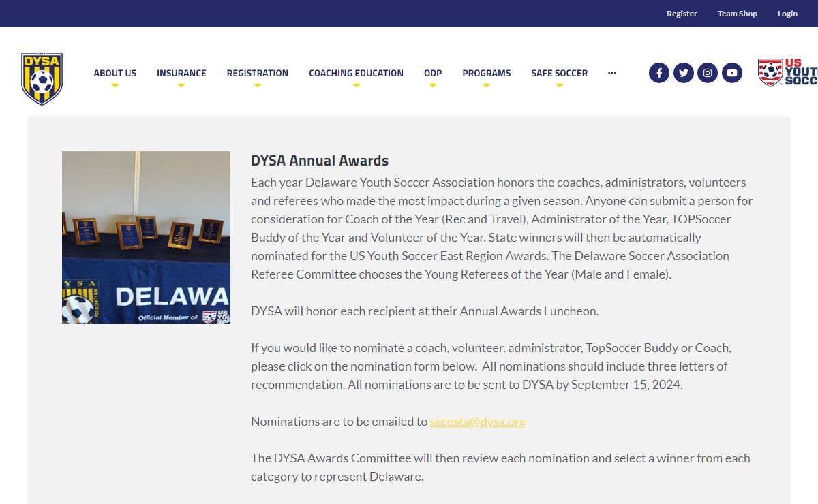Open the ODP menu item
Viewport: 818px width, 504px height.
pyautogui.click(x=433, y=73)
